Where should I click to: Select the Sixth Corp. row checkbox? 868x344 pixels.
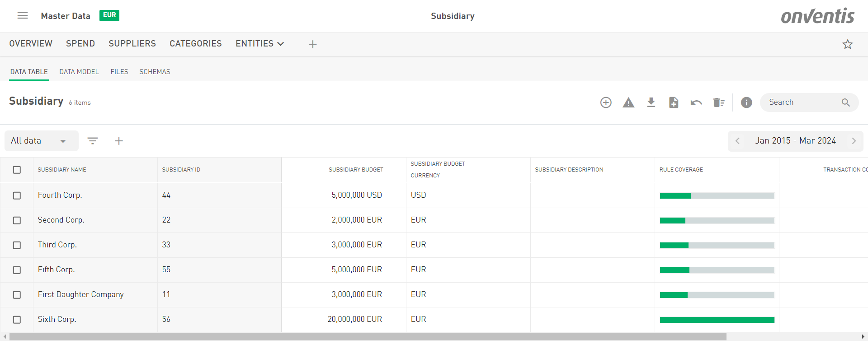[17, 320]
